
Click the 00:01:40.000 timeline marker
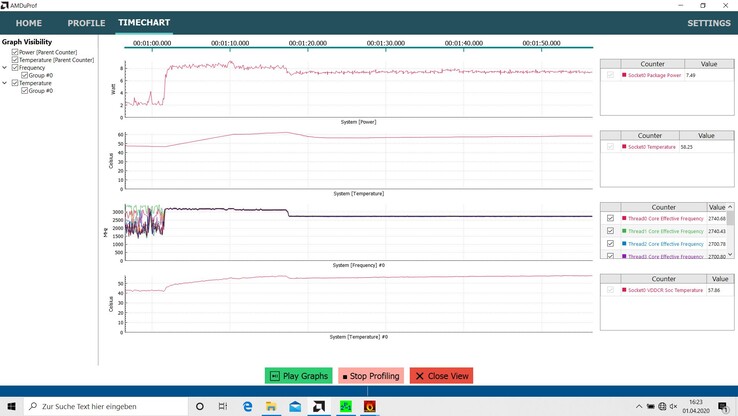click(x=464, y=43)
